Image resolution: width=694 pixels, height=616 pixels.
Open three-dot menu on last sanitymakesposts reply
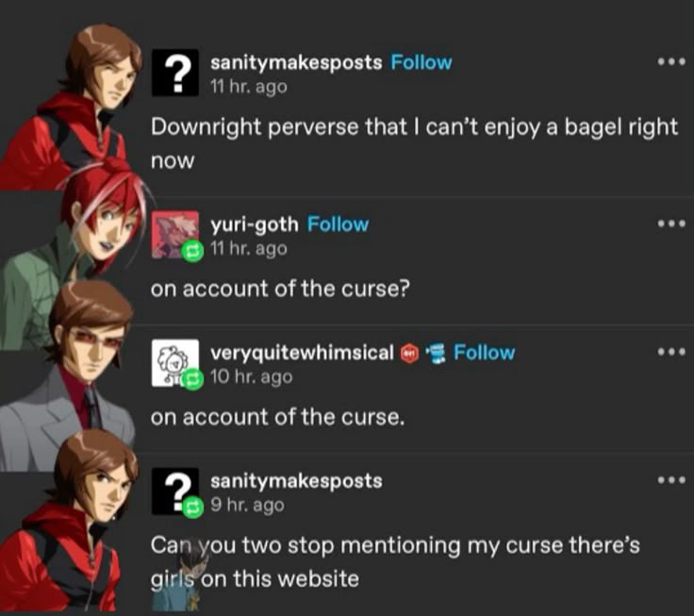tap(671, 479)
